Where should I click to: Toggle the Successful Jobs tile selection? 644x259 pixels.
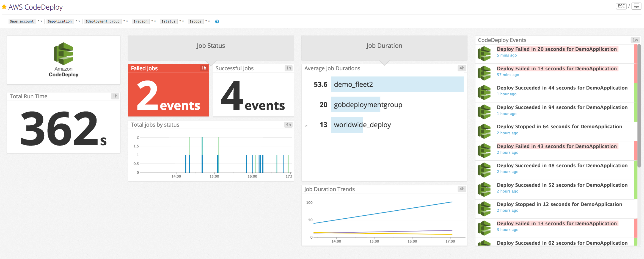click(253, 92)
